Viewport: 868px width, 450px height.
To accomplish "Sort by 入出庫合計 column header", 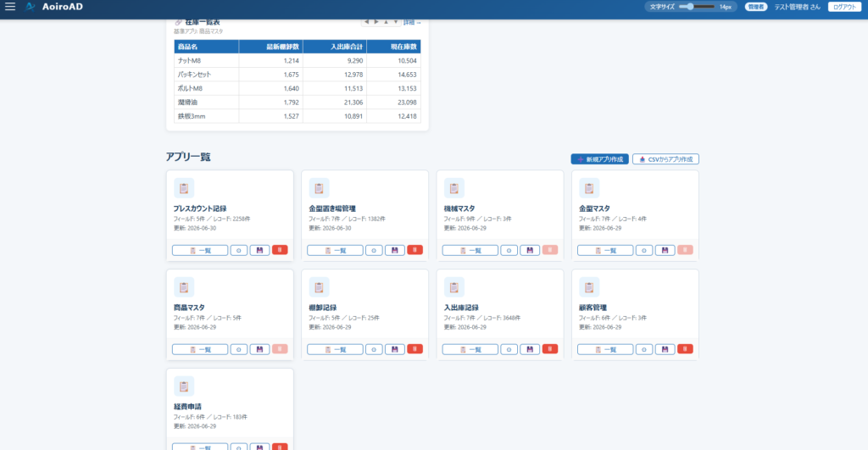I will pyautogui.click(x=334, y=47).
